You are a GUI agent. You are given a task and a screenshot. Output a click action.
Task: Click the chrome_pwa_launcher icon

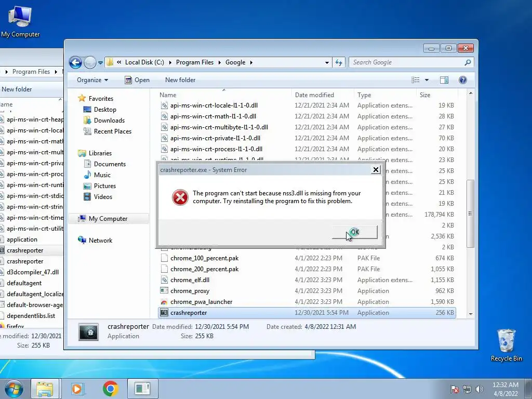pyautogui.click(x=164, y=302)
